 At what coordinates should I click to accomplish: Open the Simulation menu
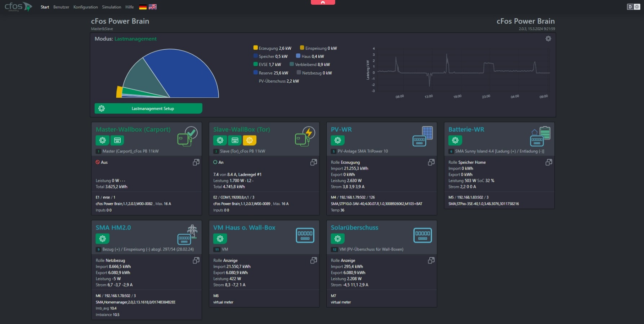tap(111, 7)
